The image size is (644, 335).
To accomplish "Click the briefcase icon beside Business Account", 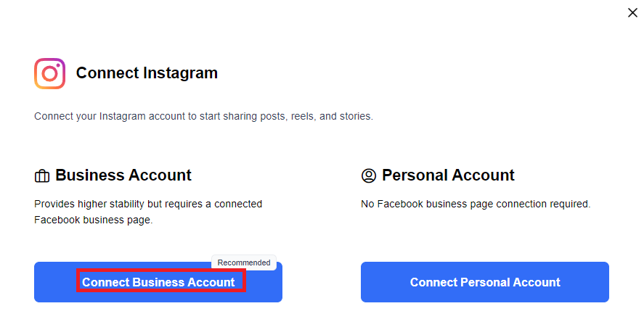I will coord(42,176).
